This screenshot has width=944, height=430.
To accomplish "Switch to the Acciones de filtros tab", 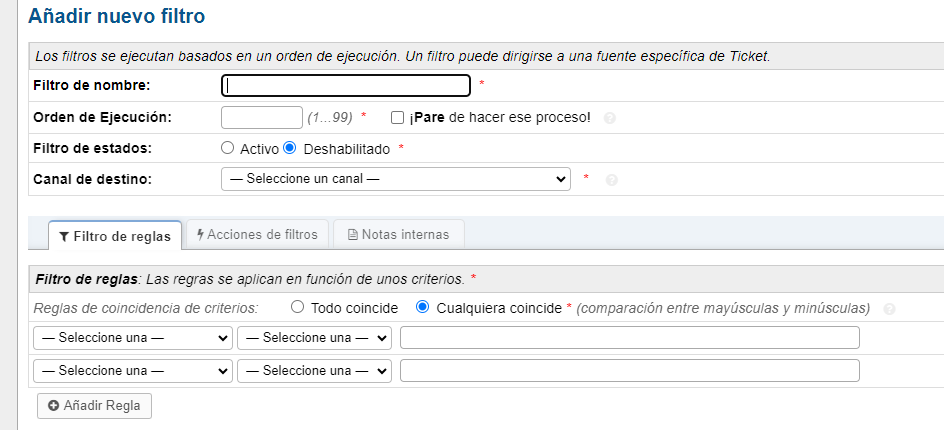I will pos(256,235).
